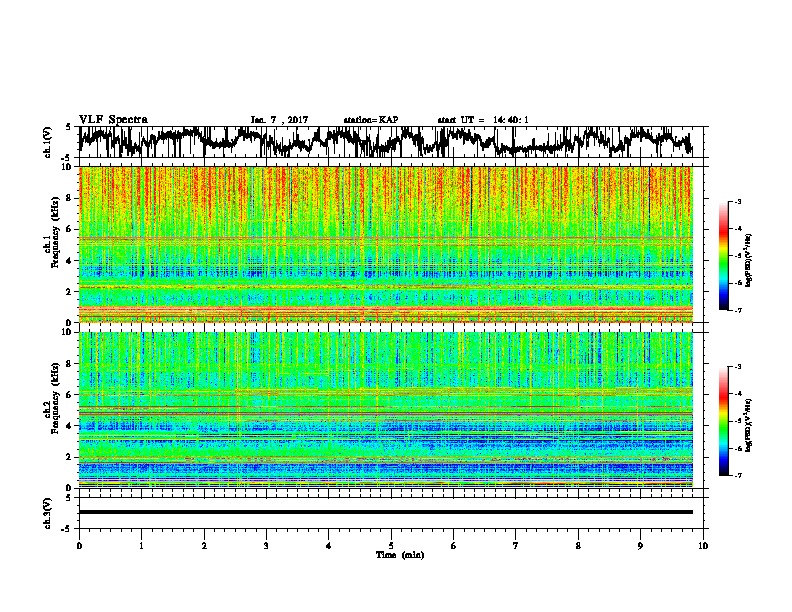
Task: Click the "8" kHz tick of ch.1 spectrogram
Action: tap(70, 198)
